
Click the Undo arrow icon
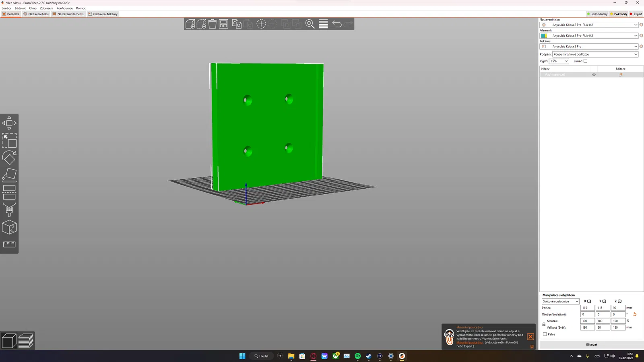pos(337,24)
